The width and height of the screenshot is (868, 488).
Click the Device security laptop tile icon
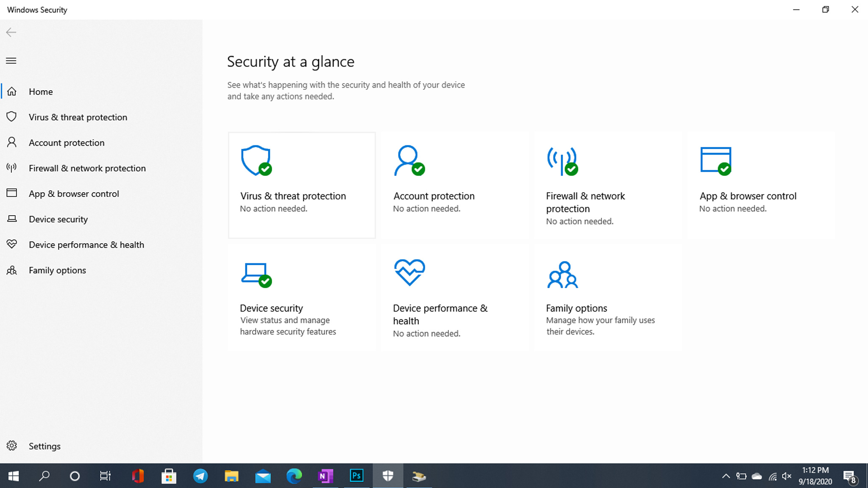[x=256, y=274]
